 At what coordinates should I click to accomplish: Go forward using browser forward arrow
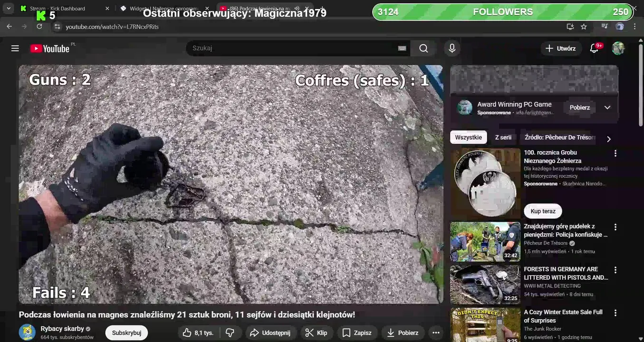tap(24, 27)
